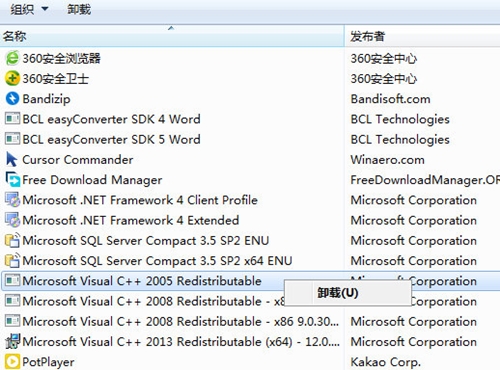Screen dimensions: 500x370
Task: Click the Bandizip blue icon
Action: [x=12, y=99]
